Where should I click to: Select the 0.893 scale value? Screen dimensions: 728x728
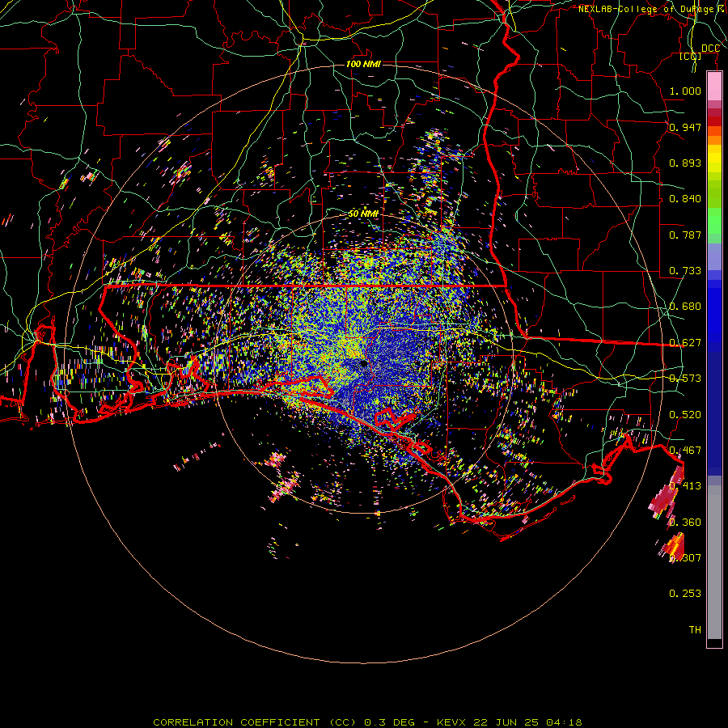click(x=685, y=163)
